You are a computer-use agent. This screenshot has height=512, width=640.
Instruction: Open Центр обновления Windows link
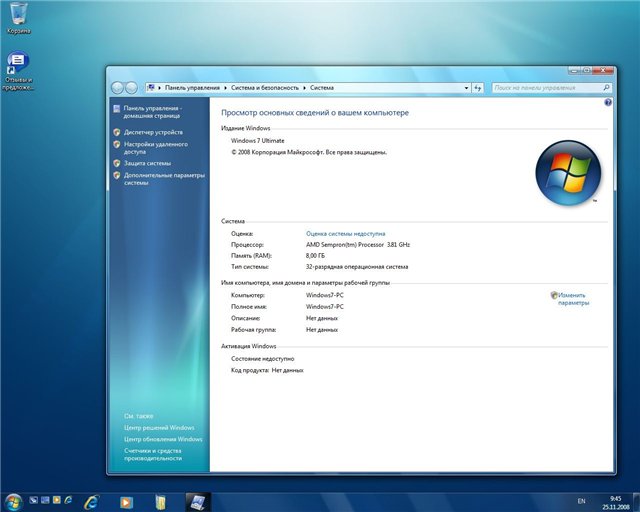(163, 439)
